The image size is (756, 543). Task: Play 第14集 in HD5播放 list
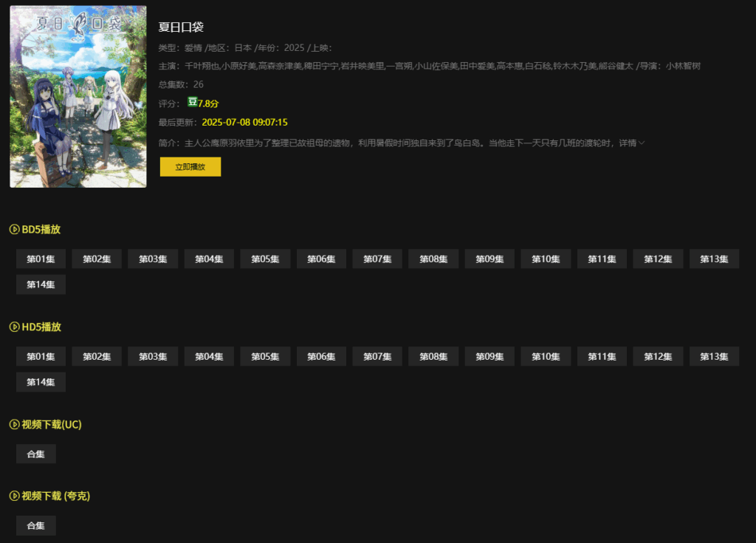pyautogui.click(x=41, y=382)
